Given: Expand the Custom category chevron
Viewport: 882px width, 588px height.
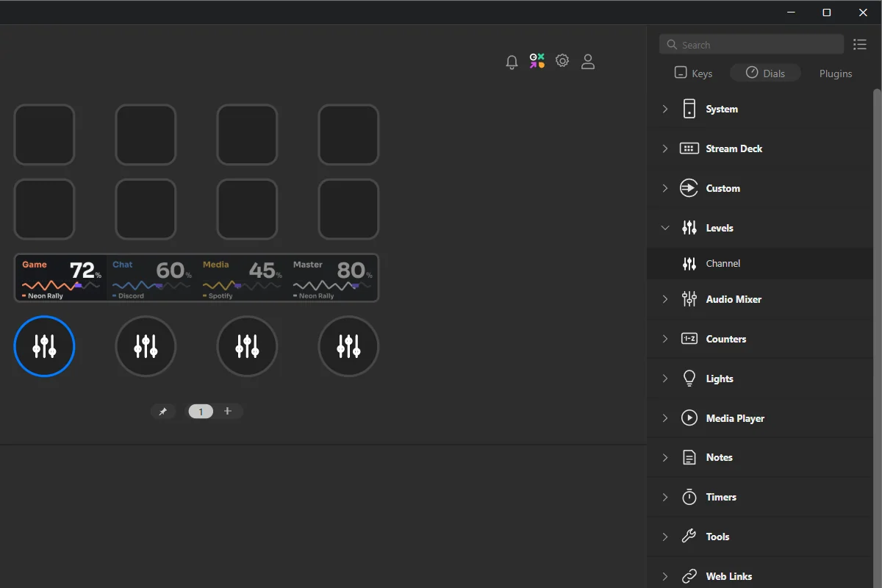Looking at the screenshot, I should pyautogui.click(x=665, y=188).
